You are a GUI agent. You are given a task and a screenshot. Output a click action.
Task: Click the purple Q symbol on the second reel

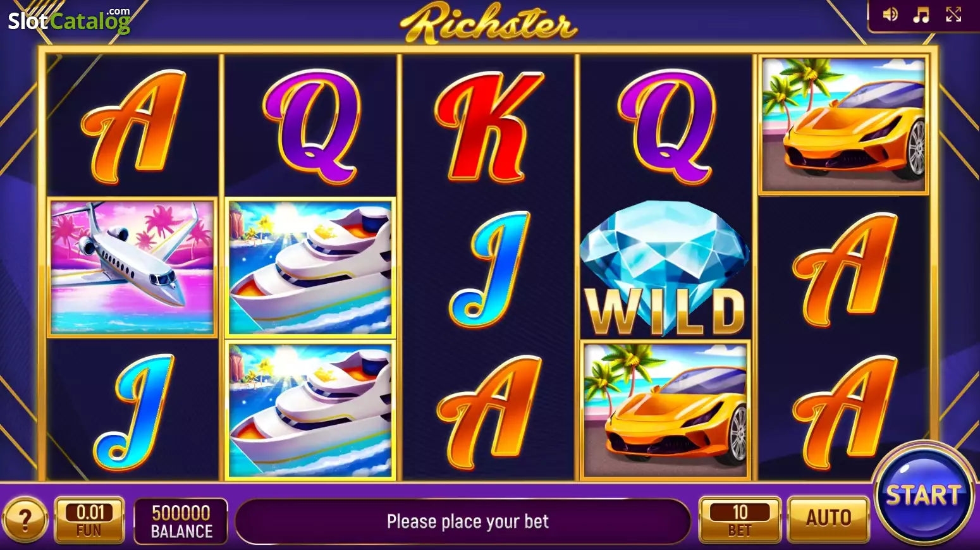pyautogui.click(x=311, y=126)
